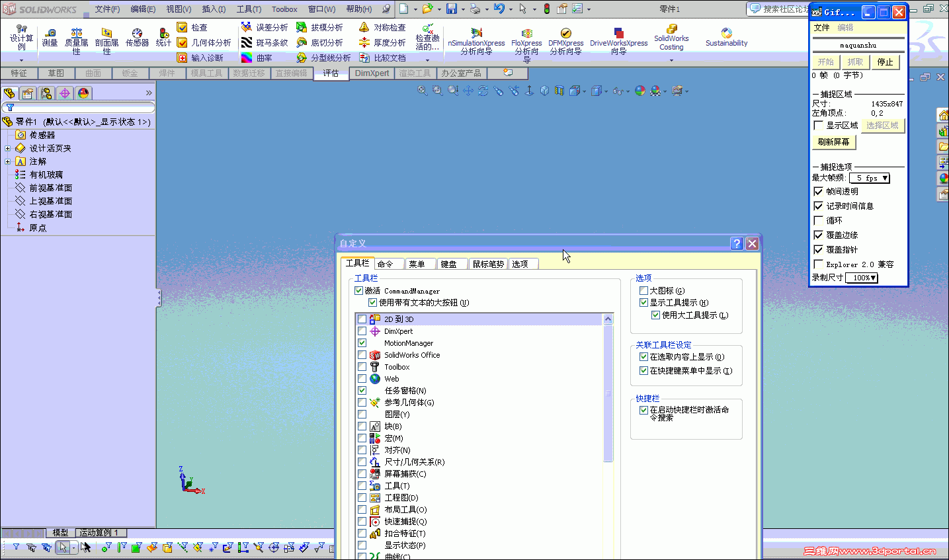
Task: Uncheck 使用带有文本的大按钮 option
Action: (x=372, y=302)
